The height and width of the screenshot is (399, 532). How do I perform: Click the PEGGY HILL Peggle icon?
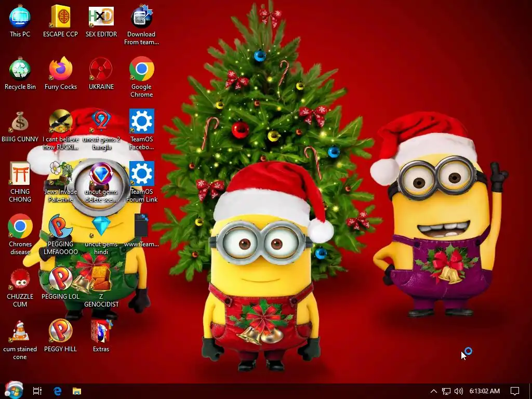(60, 331)
